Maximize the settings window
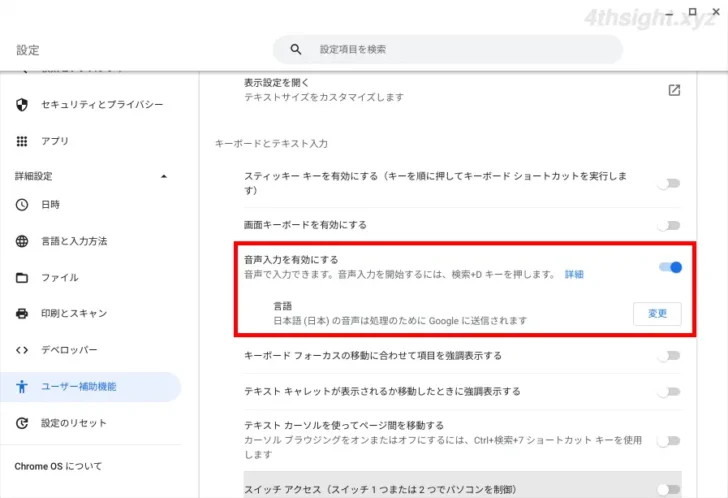The image size is (728, 498). point(692,12)
